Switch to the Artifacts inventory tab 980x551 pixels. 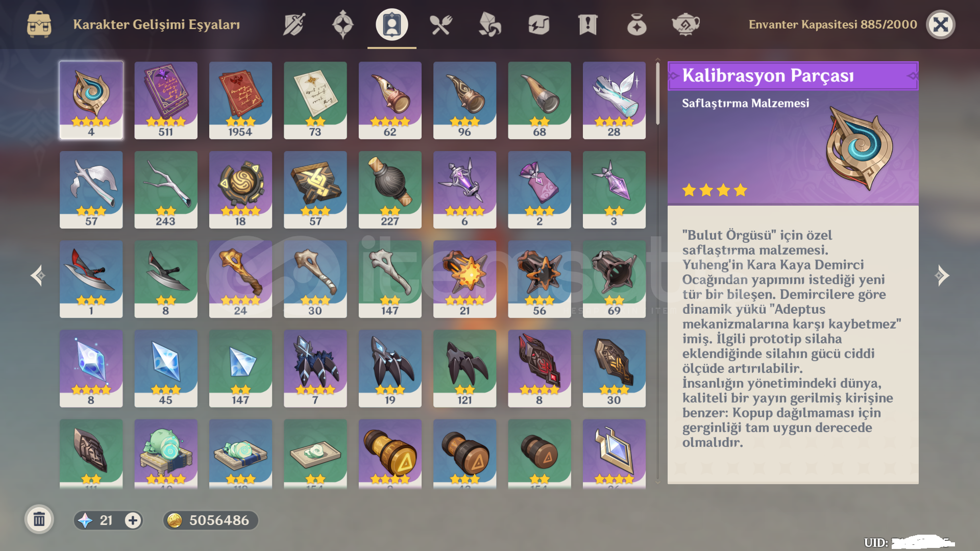coord(342,24)
